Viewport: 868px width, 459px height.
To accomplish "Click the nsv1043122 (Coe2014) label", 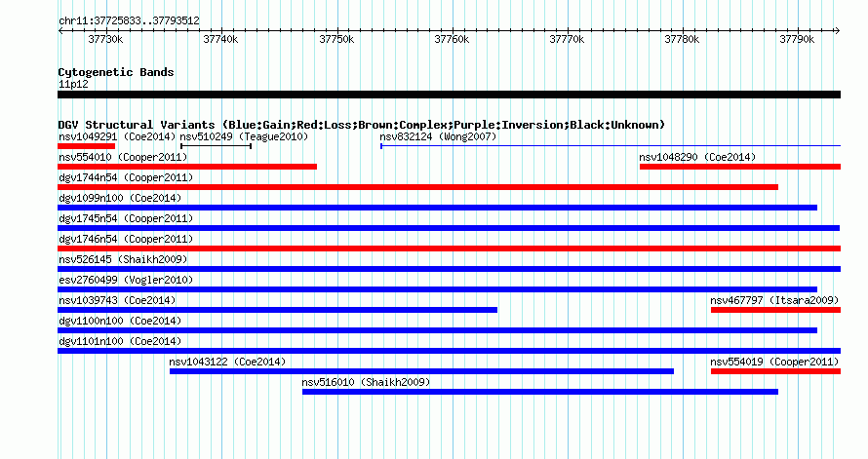I will pos(227,362).
